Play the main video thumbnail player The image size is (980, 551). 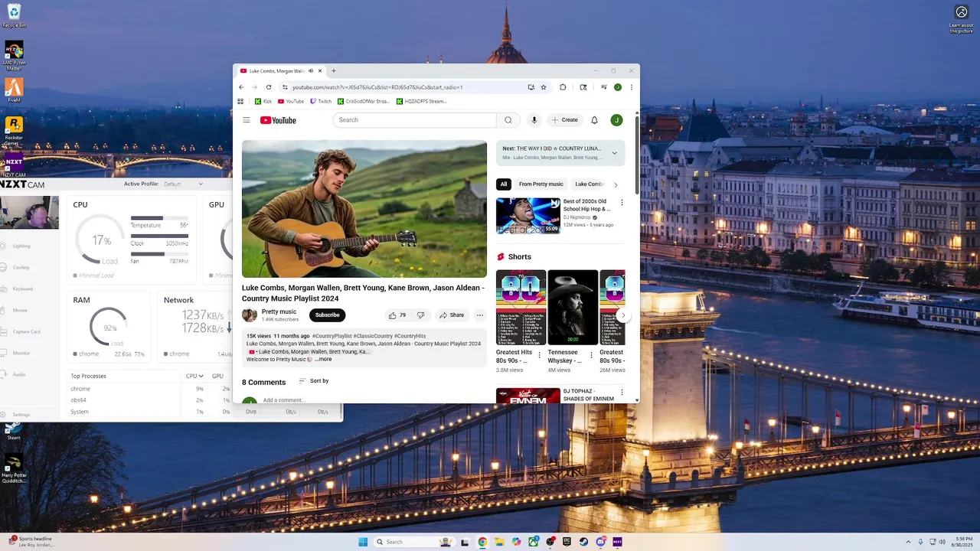point(364,209)
